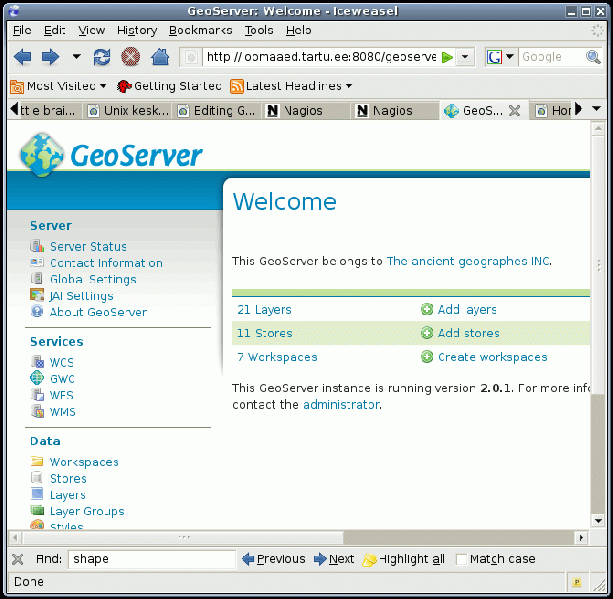Open The ancient geographes INC link

[x=468, y=261]
